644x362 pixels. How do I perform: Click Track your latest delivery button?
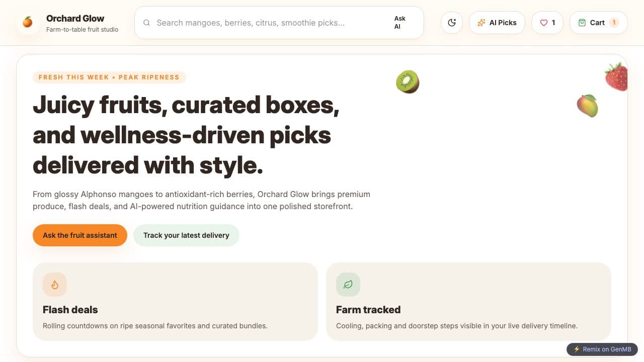(186, 235)
